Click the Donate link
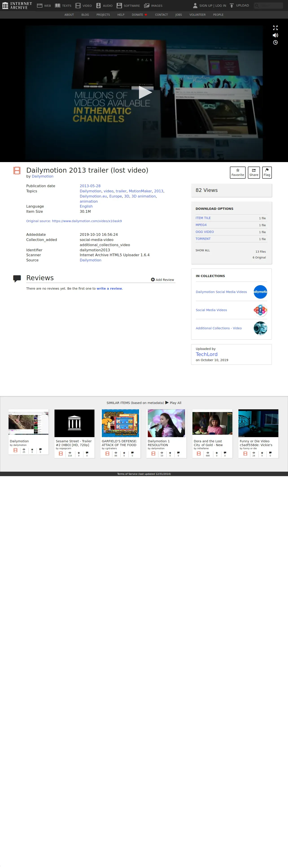Viewport: 288px width, 868px height. tap(139, 15)
